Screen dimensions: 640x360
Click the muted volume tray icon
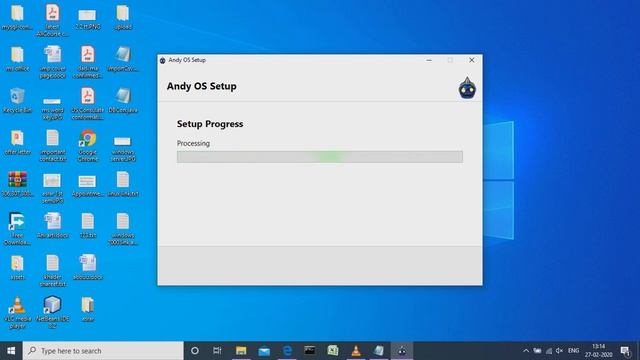(560, 351)
